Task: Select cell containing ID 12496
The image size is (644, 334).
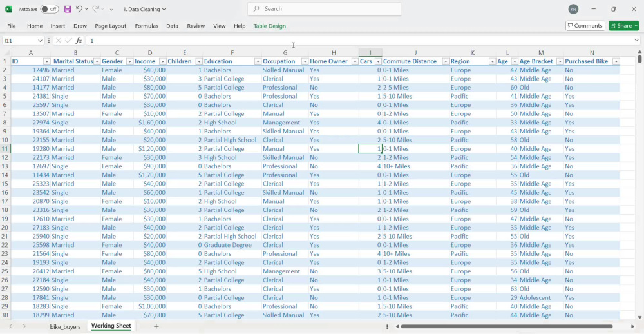Action: (31, 70)
